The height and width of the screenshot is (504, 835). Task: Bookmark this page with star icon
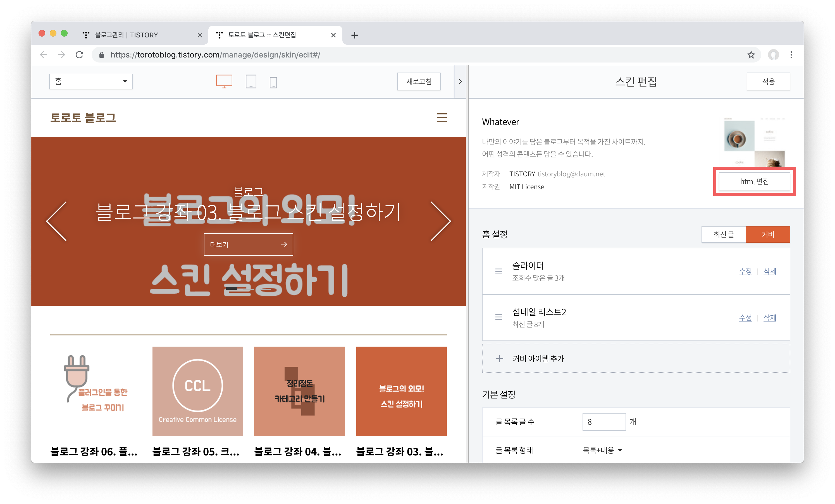(x=751, y=55)
